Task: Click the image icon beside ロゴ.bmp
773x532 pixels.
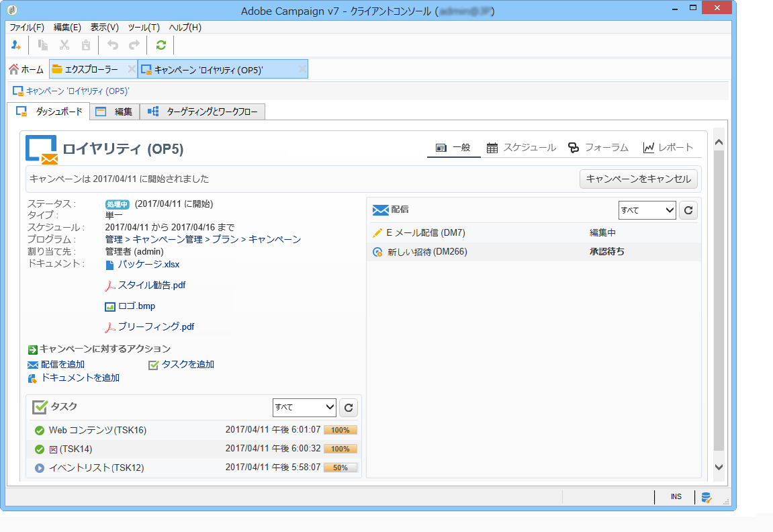Action: [110, 307]
